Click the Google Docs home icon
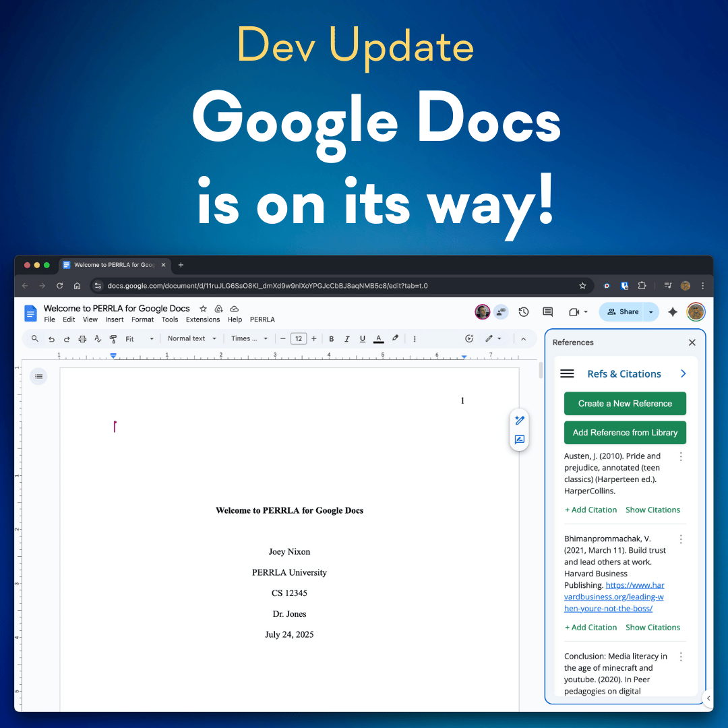Viewport: 728px width, 728px height. pyautogui.click(x=30, y=313)
